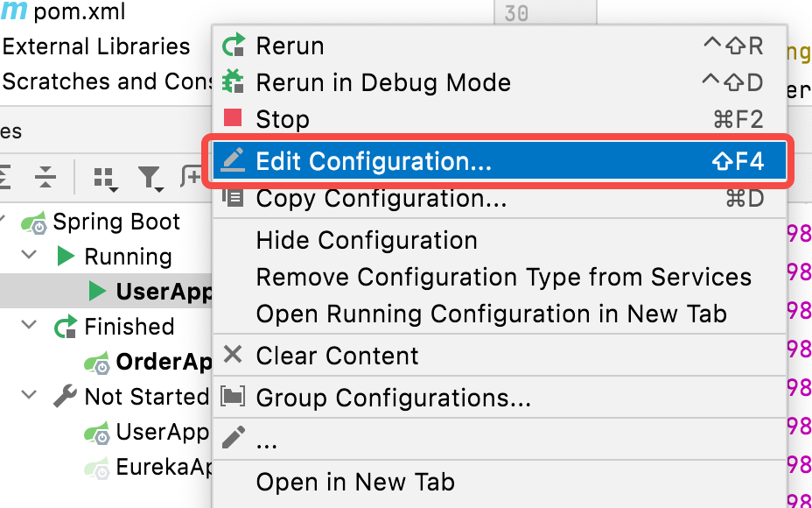Click Clear Content

337,356
